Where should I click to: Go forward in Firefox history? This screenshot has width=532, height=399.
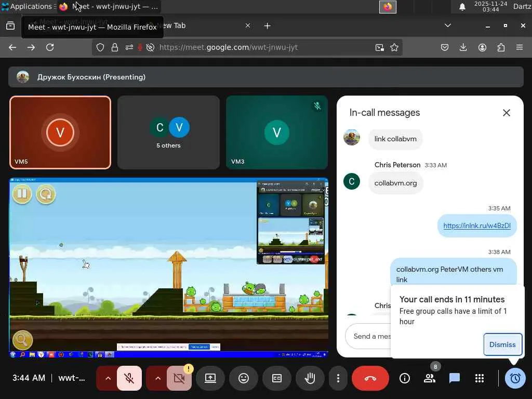point(31,47)
